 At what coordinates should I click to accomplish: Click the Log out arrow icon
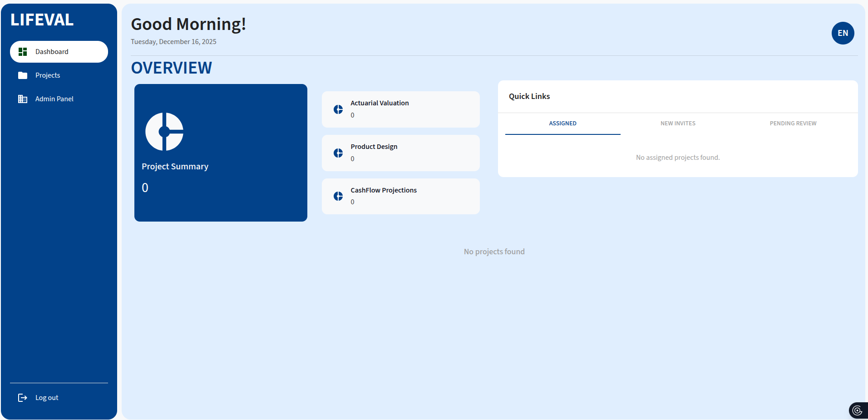click(x=23, y=398)
